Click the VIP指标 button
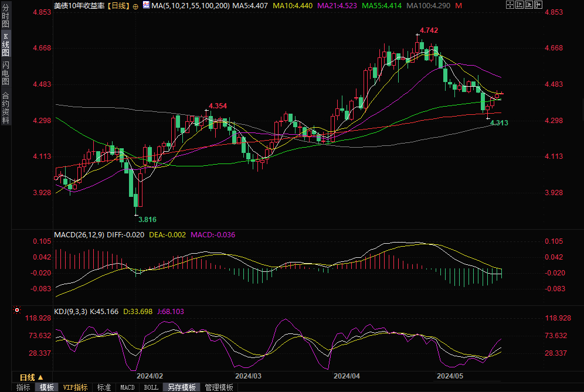The width and height of the screenshot is (584, 392). (75, 387)
